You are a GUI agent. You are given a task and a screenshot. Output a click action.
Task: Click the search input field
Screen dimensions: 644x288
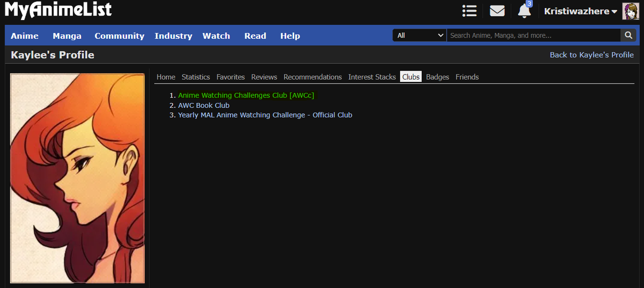(x=534, y=35)
